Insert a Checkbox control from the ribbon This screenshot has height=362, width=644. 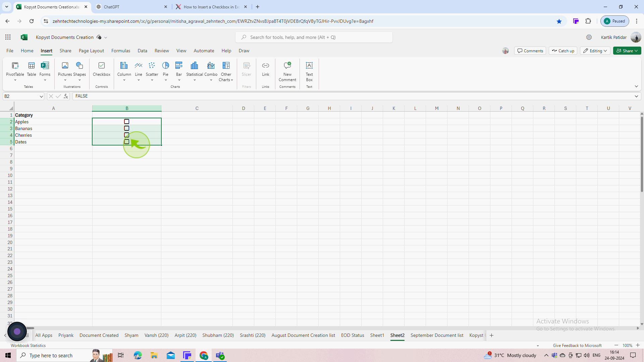point(102,69)
